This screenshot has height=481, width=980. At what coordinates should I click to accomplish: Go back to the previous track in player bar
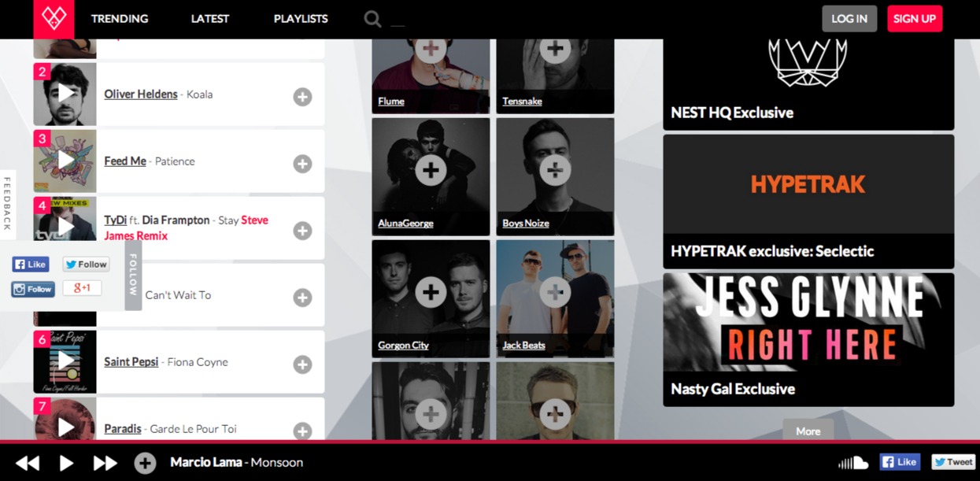tap(28, 463)
